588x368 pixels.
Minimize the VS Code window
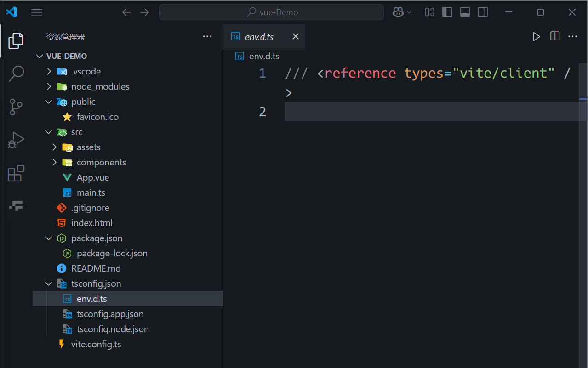click(x=508, y=12)
